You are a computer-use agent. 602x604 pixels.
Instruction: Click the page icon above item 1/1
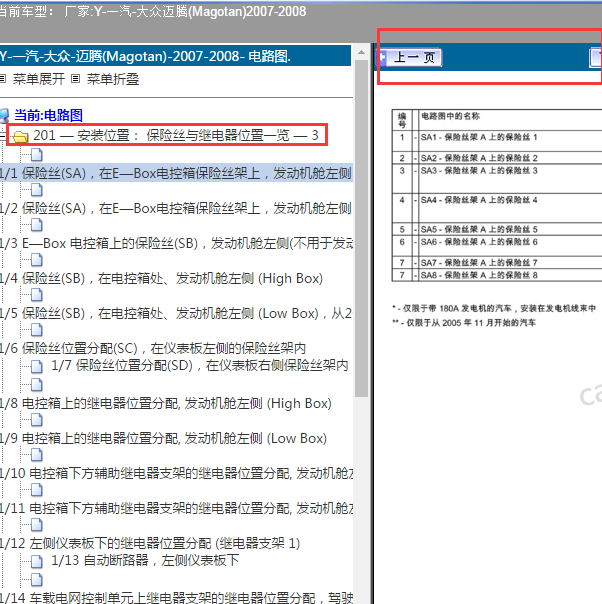pos(37,155)
